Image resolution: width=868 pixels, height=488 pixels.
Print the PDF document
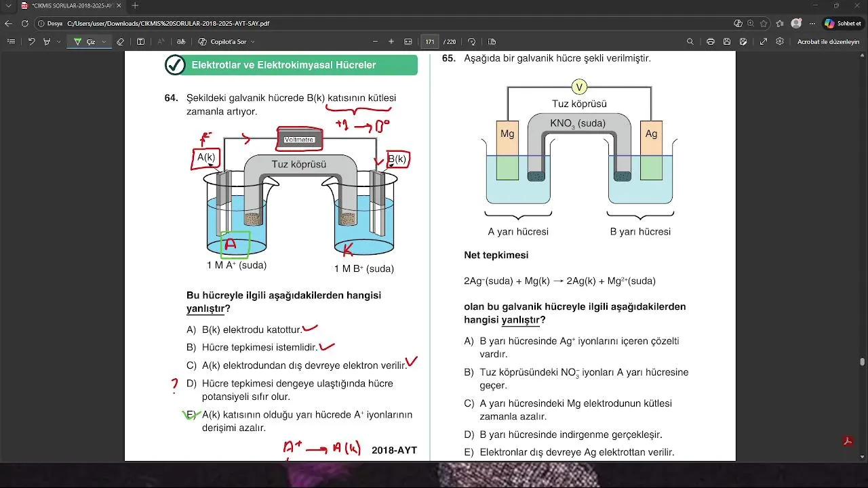click(x=710, y=41)
